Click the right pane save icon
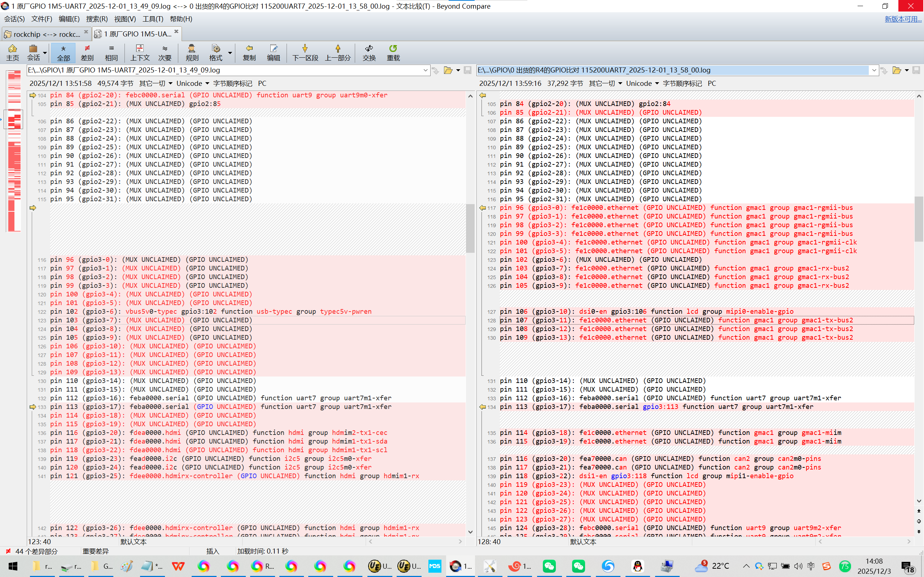924x577 pixels. coord(916,70)
